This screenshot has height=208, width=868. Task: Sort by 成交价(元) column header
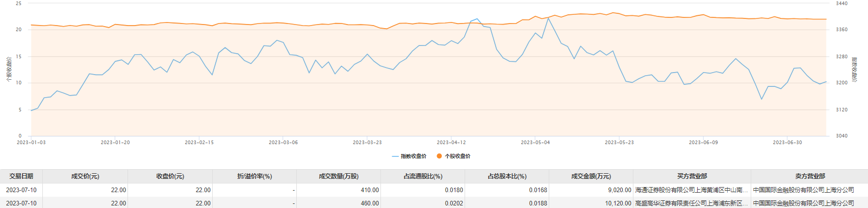(x=85, y=176)
